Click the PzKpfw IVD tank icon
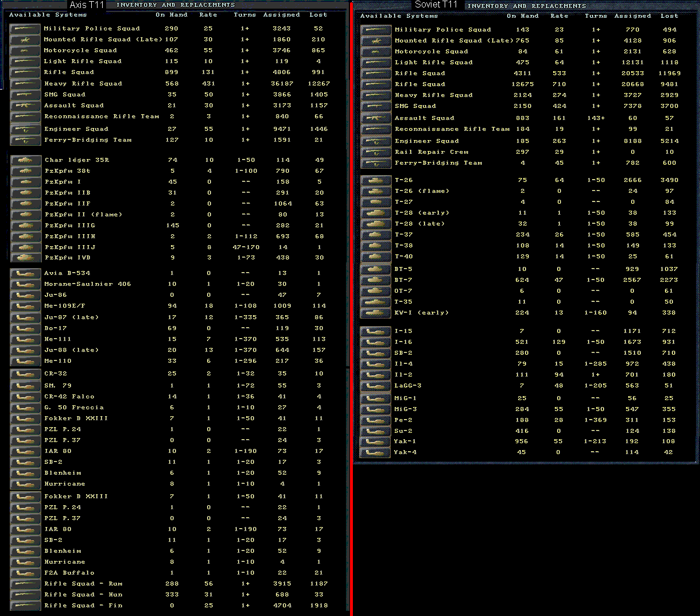700x616 pixels. pos(25,258)
